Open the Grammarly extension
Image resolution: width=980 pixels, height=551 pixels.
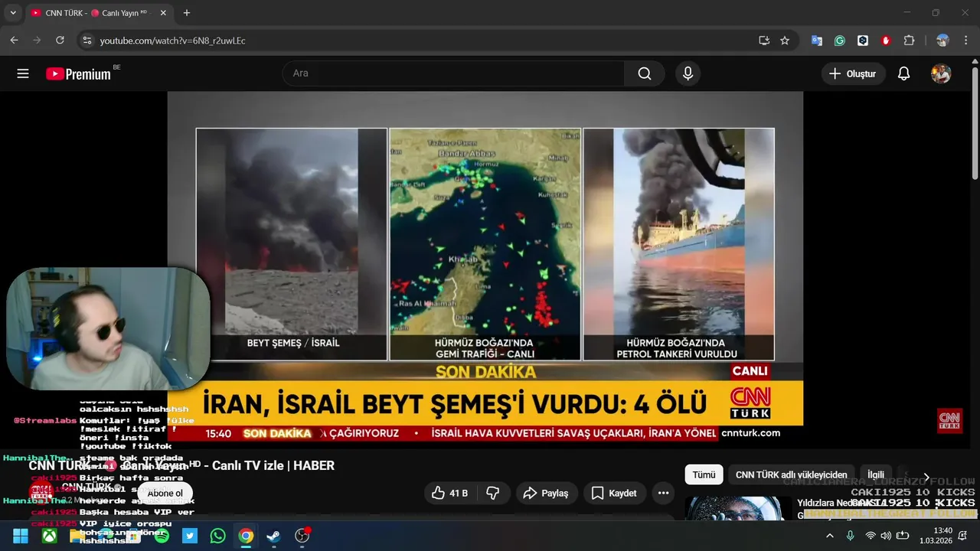tap(840, 41)
